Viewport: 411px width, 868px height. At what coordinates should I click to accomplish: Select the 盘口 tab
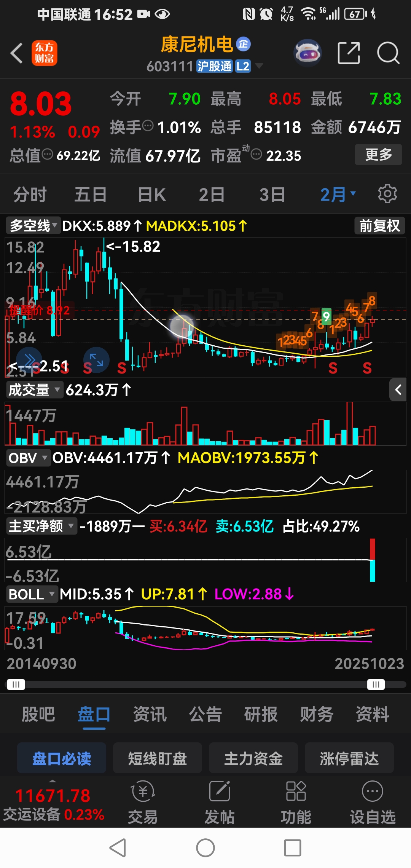(x=94, y=714)
